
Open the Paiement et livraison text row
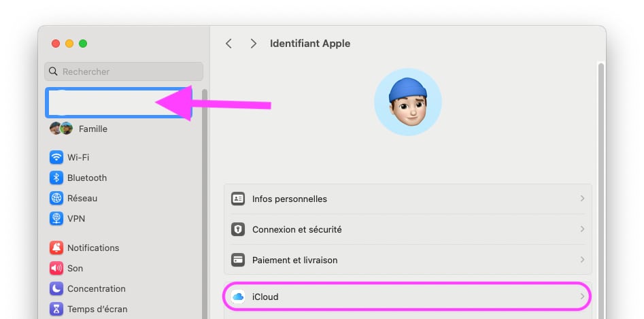(408, 260)
